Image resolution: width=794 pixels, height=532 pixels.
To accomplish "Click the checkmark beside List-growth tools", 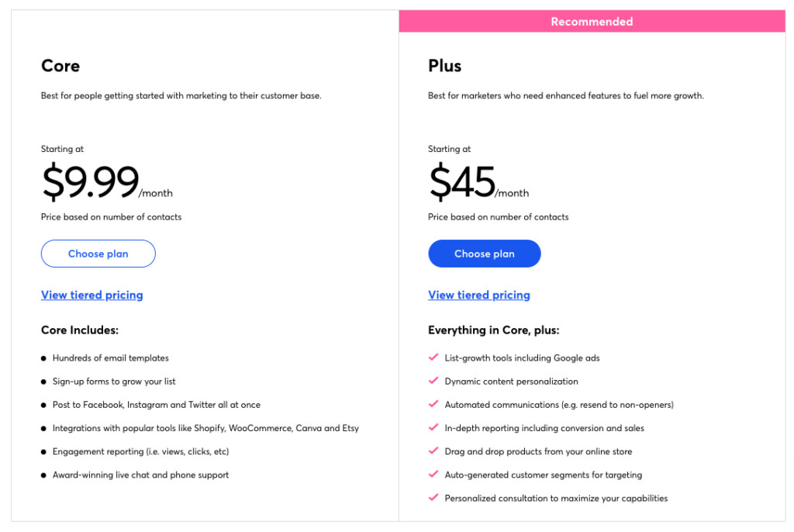I will (433, 358).
